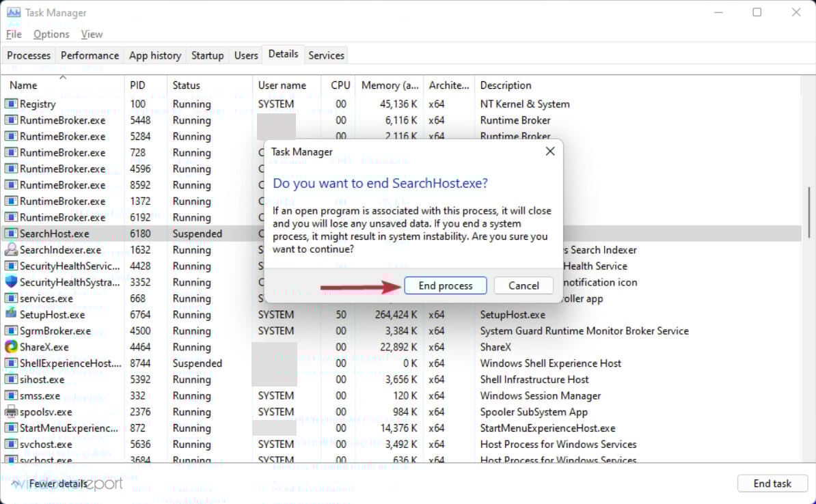Screen dimensions: 816x504
Task: Click the SecurityHealthSystray.exe shield icon
Action: [x=10, y=282]
